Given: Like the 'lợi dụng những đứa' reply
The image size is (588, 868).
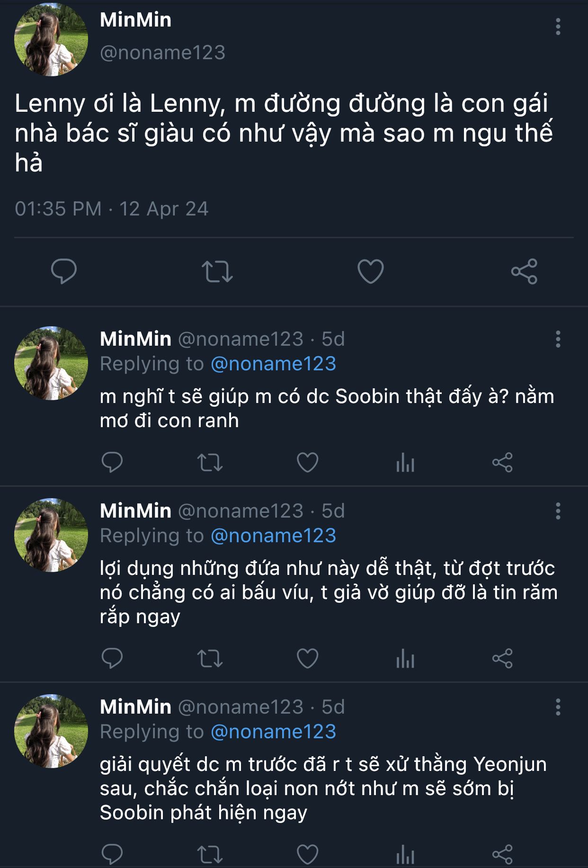Looking at the screenshot, I should pos(307,658).
